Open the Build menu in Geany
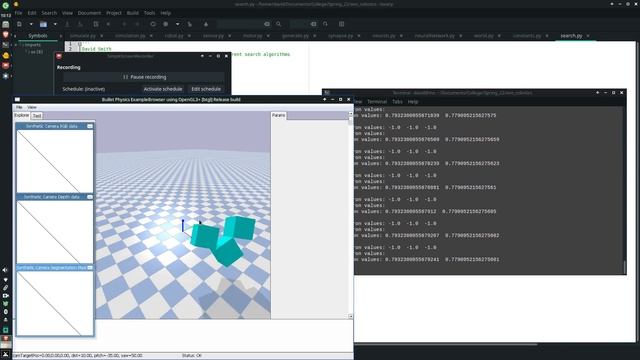640x360 pixels. 133,13
